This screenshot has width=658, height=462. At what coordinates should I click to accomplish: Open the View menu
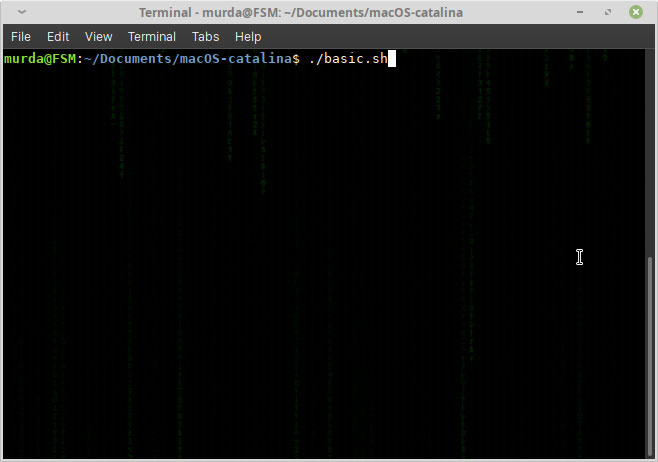point(98,36)
